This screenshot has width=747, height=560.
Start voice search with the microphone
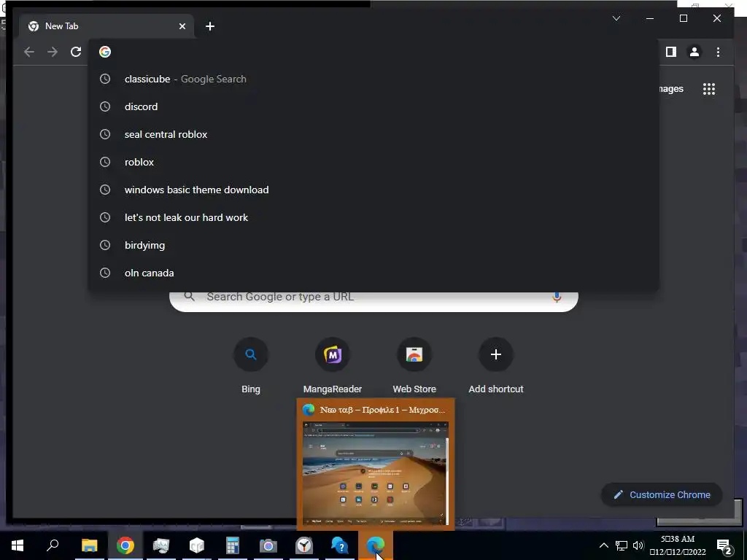[557, 297]
